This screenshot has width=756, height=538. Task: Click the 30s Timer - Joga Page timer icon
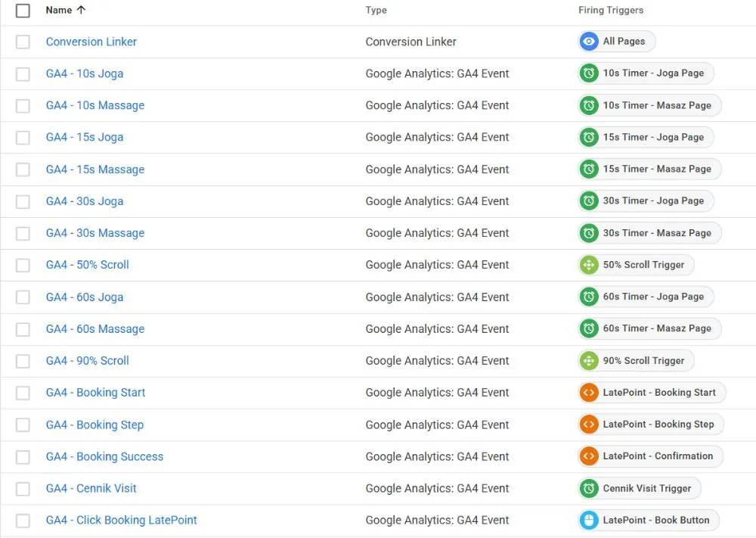(x=589, y=201)
